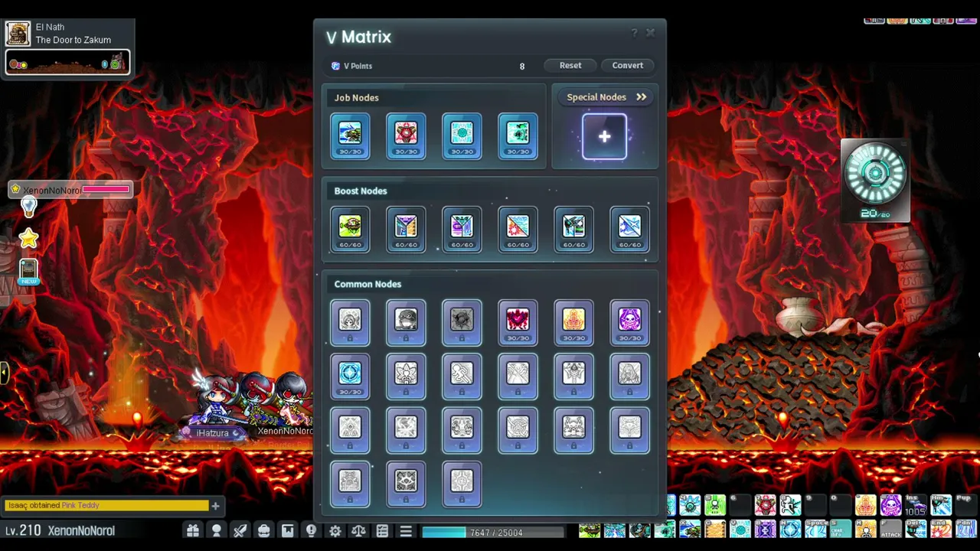Open the balance scales icon in bottom bar

[x=358, y=531]
